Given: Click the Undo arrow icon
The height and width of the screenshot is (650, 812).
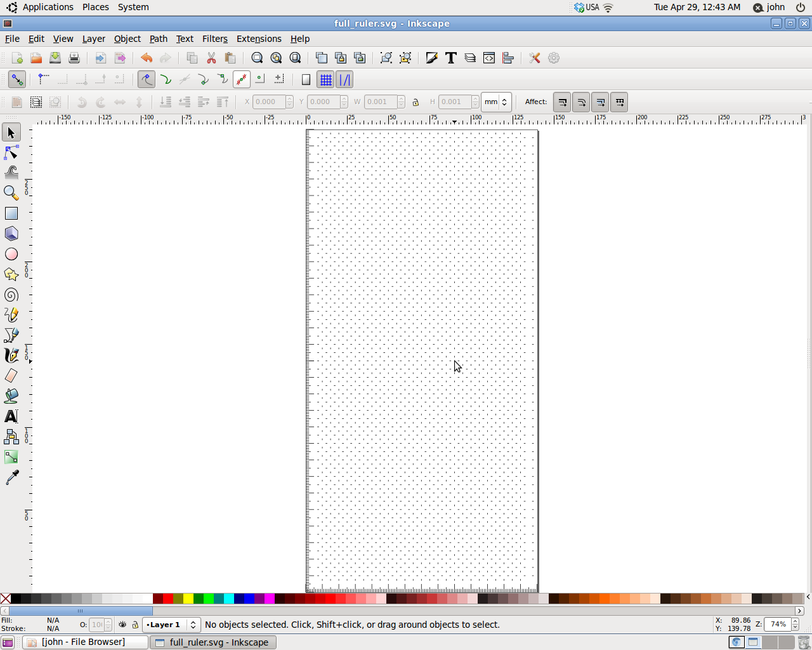Looking at the screenshot, I should point(147,58).
